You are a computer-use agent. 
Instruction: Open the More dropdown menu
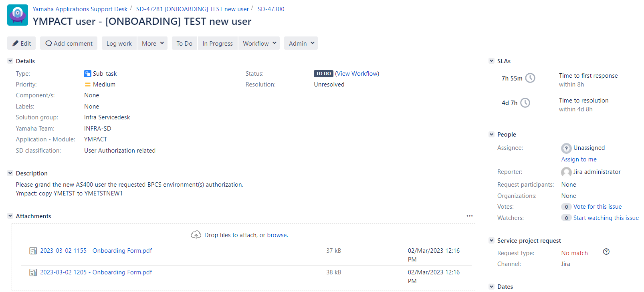click(x=152, y=43)
